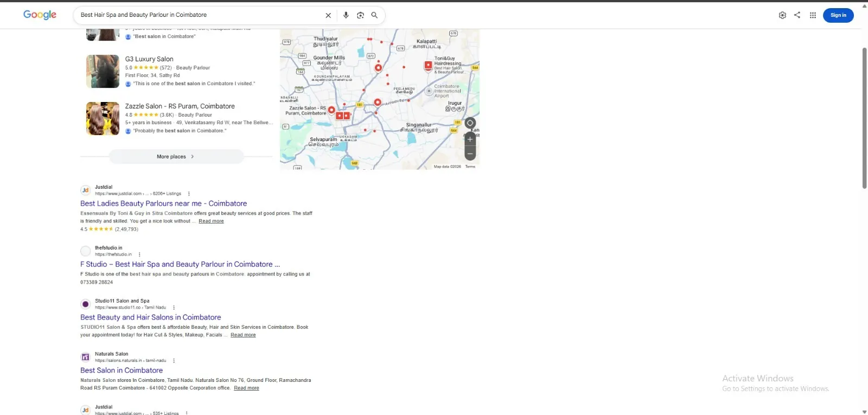Open search by image (Lens)
This screenshot has width=868, height=415.
360,15
